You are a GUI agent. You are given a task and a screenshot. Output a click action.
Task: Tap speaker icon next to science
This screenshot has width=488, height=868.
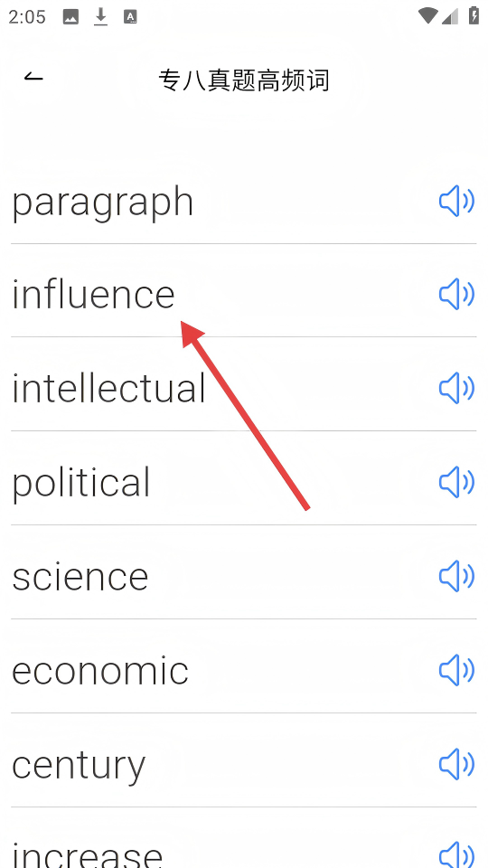456,576
